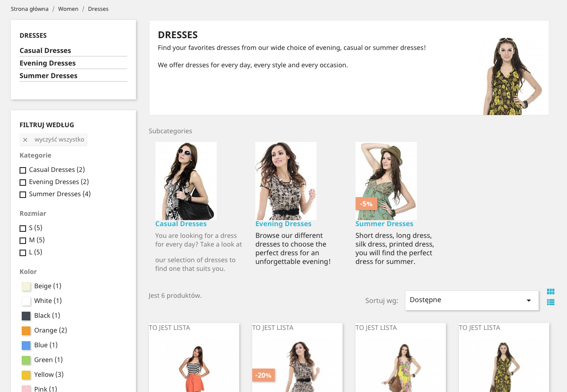Screen dimensions: 567x392
Task: Open the Evening Dresses subcategory link
Action: click(x=283, y=224)
